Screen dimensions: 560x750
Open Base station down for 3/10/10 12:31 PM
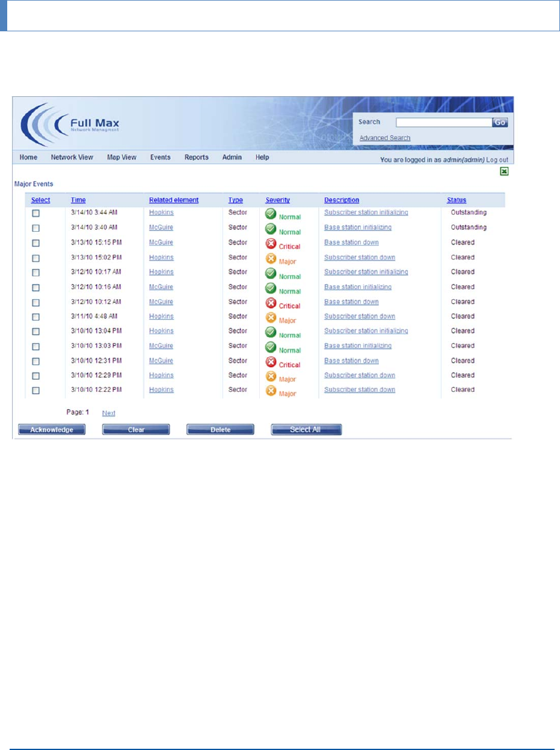[351, 361]
